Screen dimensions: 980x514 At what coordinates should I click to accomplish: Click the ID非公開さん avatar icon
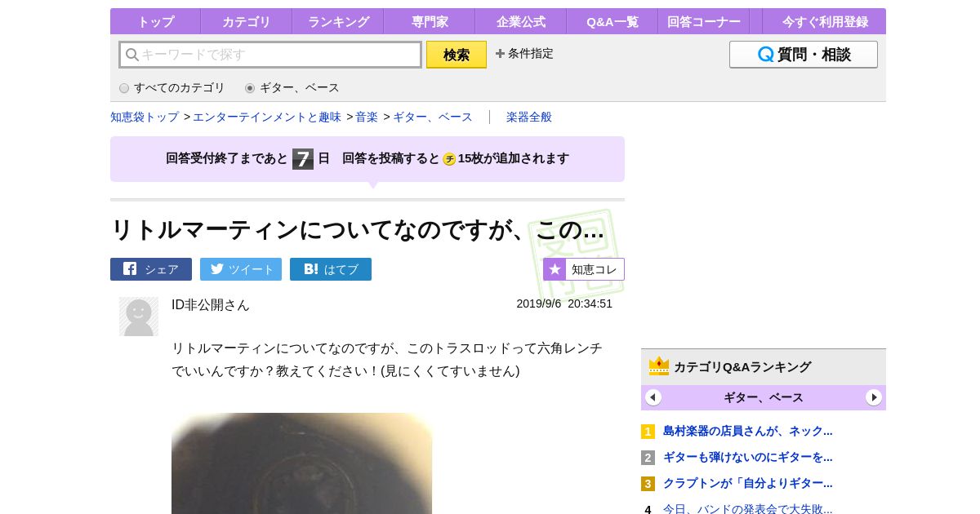click(139, 317)
